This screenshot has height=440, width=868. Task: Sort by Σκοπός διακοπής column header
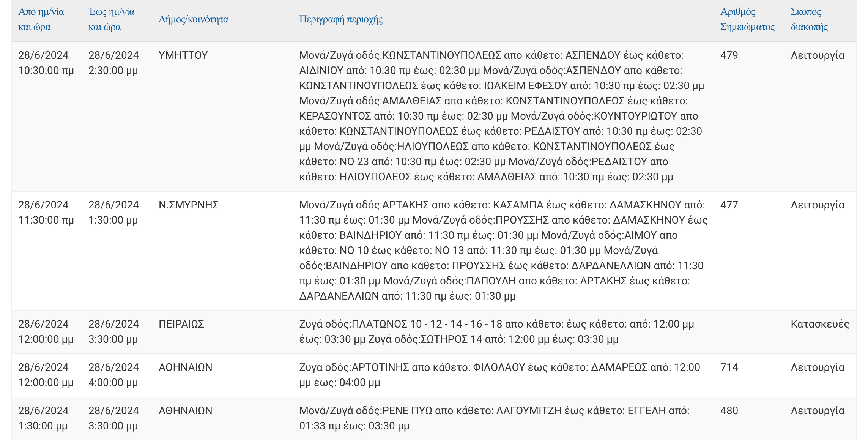pos(809,19)
